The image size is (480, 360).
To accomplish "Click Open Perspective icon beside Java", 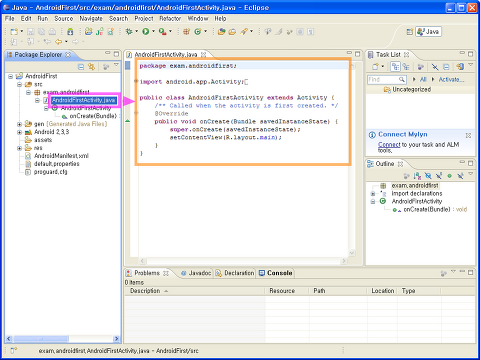I will [x=410, y=32].
